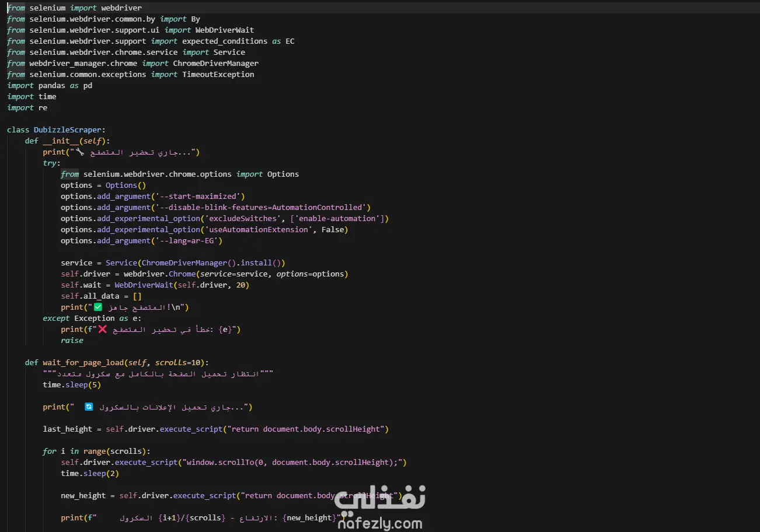Image resolution: width=760 pixels, height=532 pixels.
Task: Click the raise keyword in the except block
Action: coord(71,340)
